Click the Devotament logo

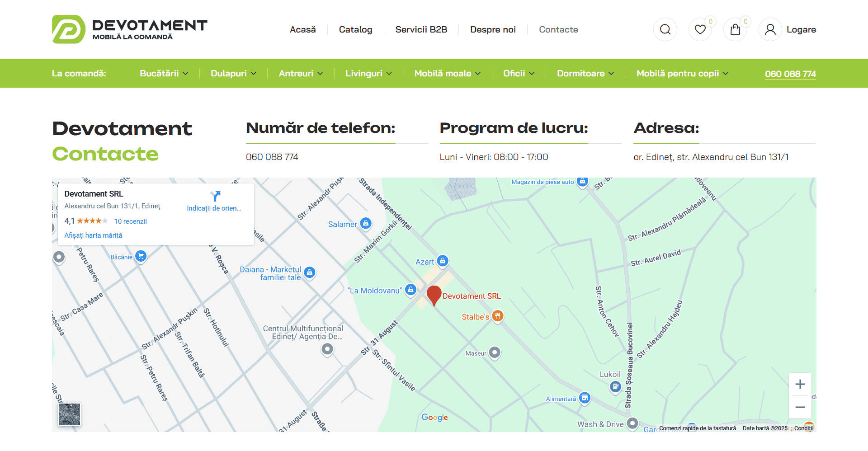point(130,29)
